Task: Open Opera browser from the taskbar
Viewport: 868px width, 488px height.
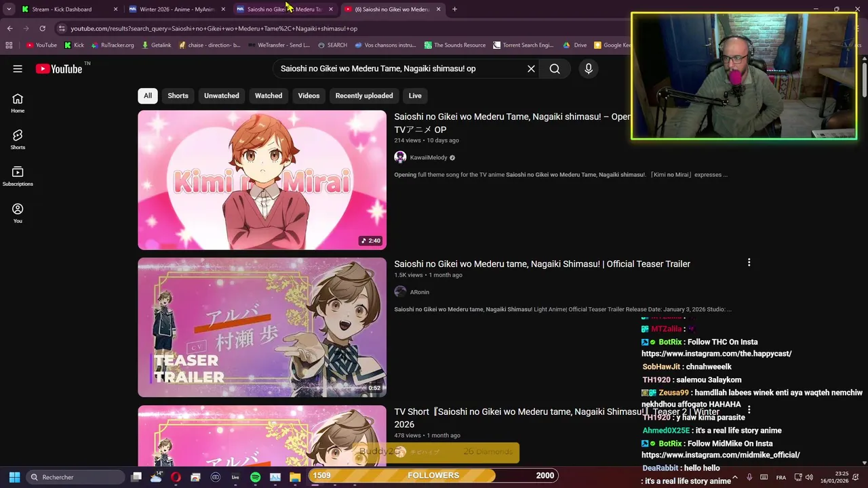Action: tap(176, 477)
